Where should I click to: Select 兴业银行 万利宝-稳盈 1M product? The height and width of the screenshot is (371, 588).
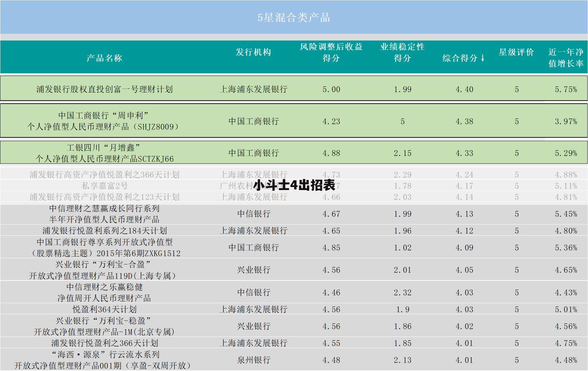[104, 326]
